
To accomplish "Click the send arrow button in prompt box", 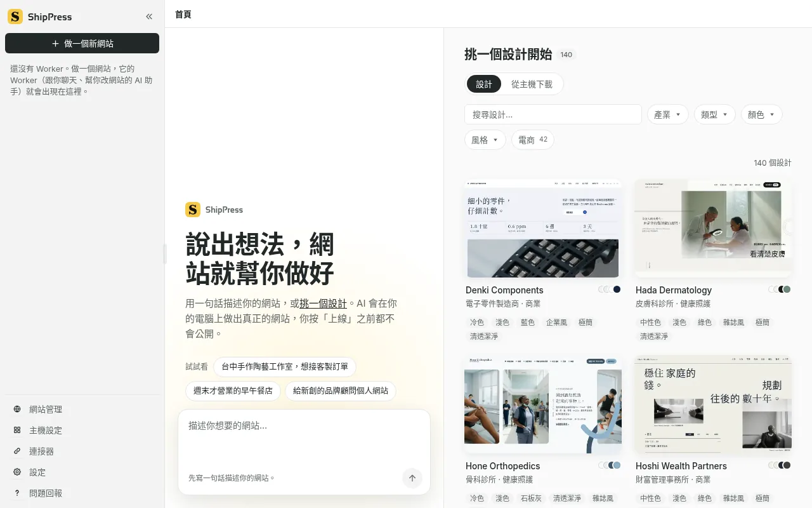I will coord(412,478).
